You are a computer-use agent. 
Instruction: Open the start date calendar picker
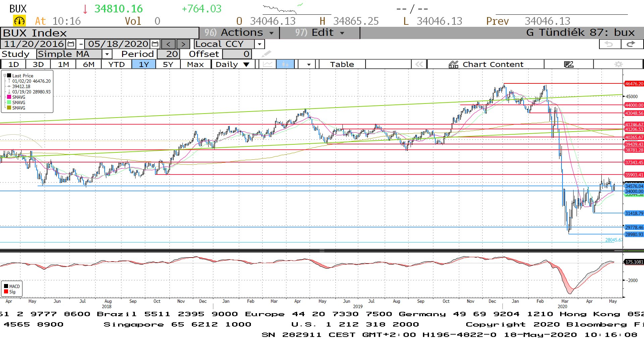point(71,44)
